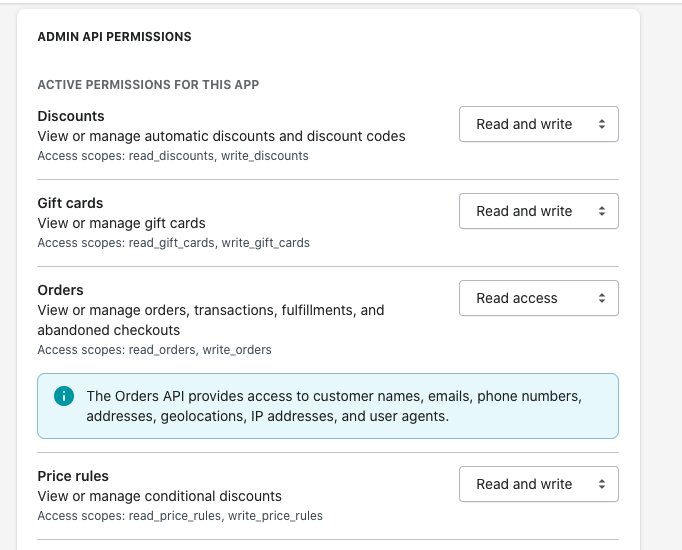The image size is (682, 550).
Task: Click the read_discounts, write_discounts access scopes text
Action: (x=218, y=156)
